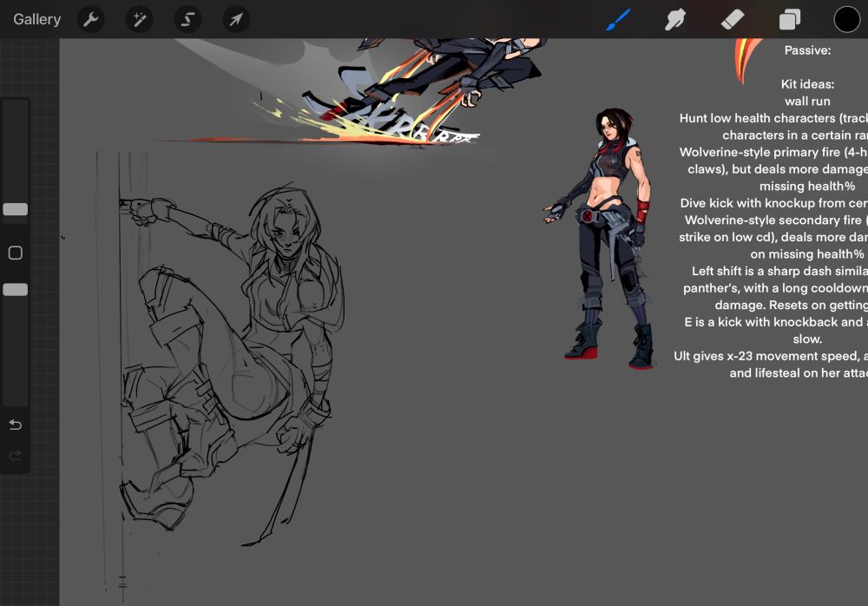Open the Actions wrench menu
The height and width of the screenshot is (606, 868).
click(91, 19)
